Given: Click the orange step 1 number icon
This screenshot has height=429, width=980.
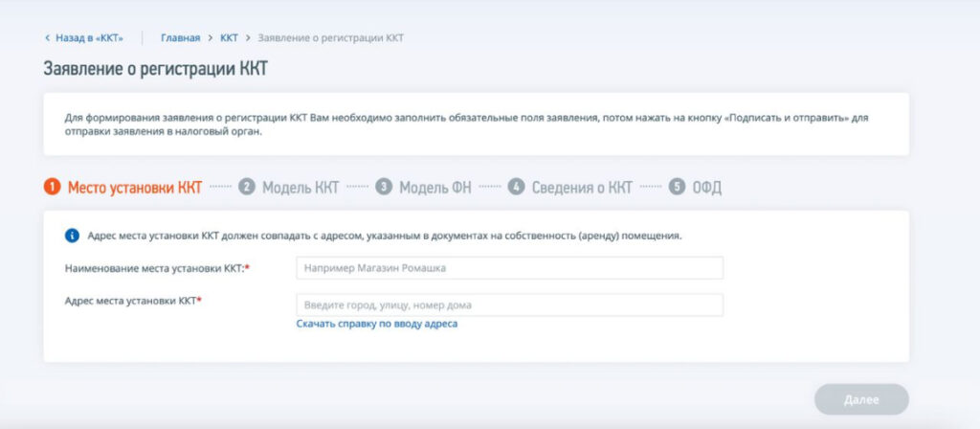Looking at the screenshot, I should (x=52, y=187).
